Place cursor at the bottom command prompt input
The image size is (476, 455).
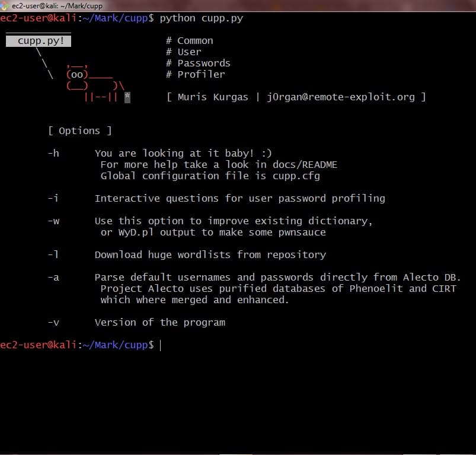(160, 345)
